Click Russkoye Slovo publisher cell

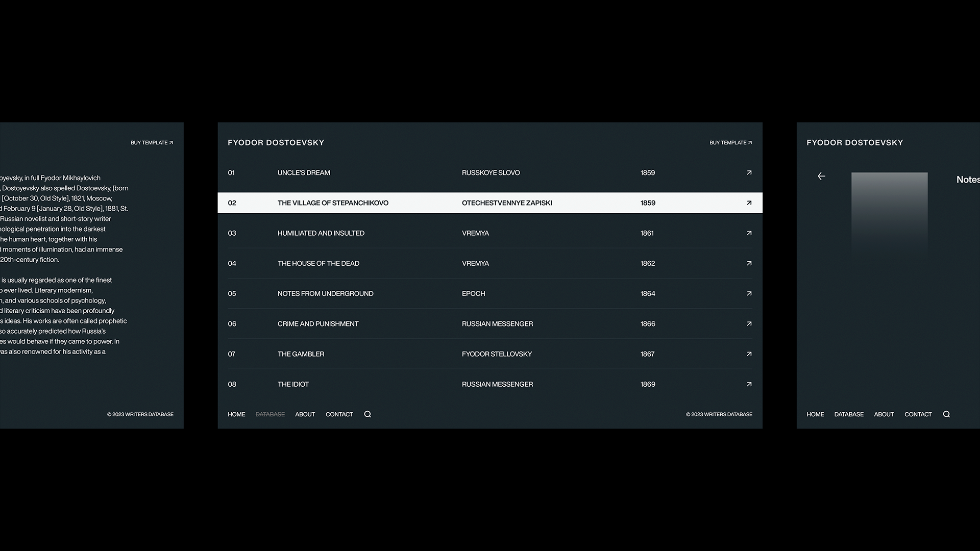click(491, 172)
